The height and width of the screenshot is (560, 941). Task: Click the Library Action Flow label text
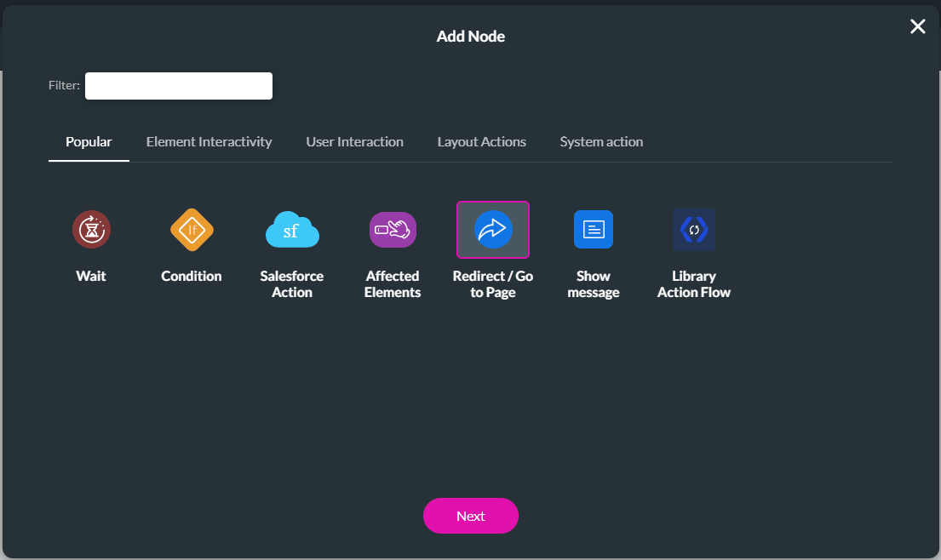(694, 283)
